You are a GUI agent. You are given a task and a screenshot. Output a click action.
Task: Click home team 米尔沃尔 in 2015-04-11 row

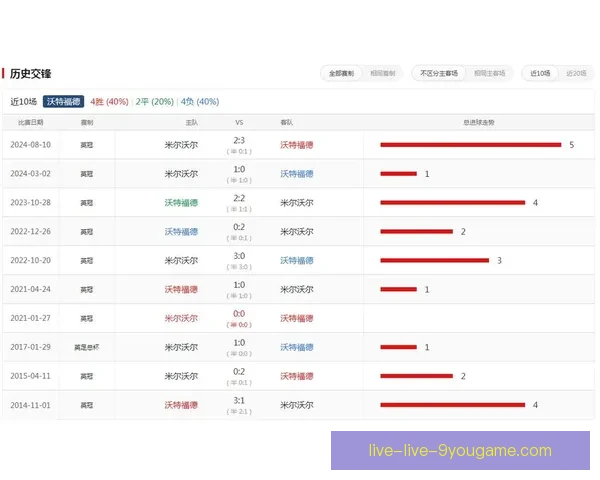point(181,376)
